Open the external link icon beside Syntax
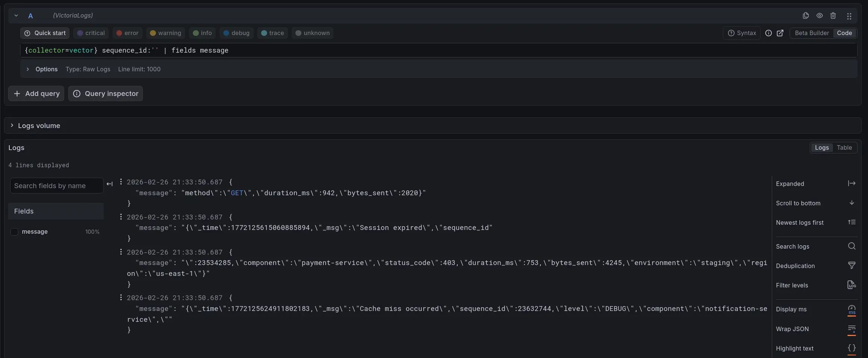This screenshot has width=868, height=358. click(x=780, y=33)
